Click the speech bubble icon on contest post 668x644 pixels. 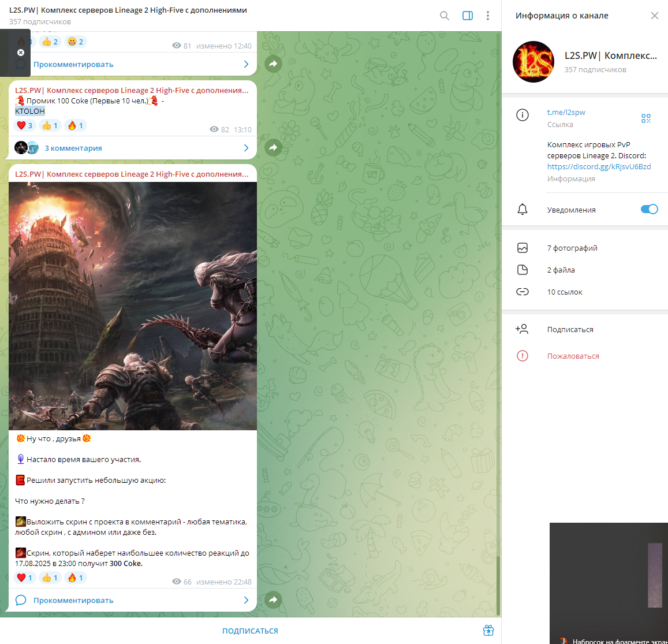(20, 600)
